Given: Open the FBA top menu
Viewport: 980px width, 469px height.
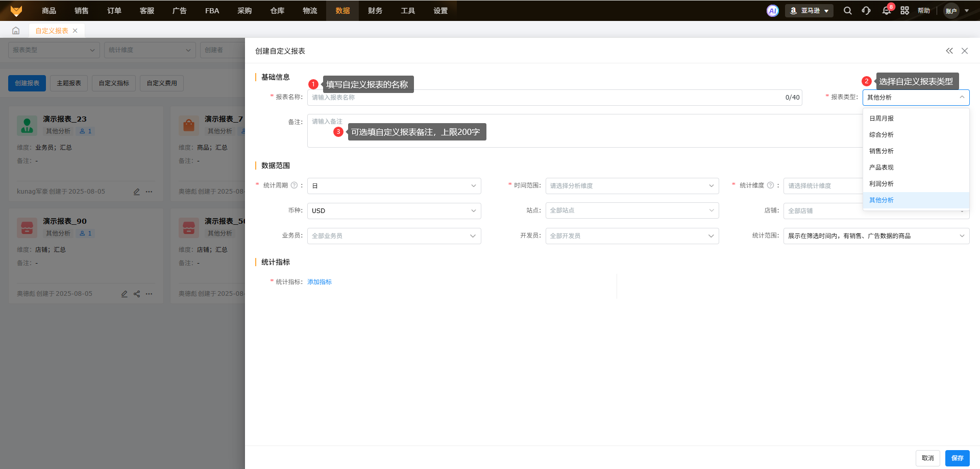Looking at the screenshot, I should 212,11.
